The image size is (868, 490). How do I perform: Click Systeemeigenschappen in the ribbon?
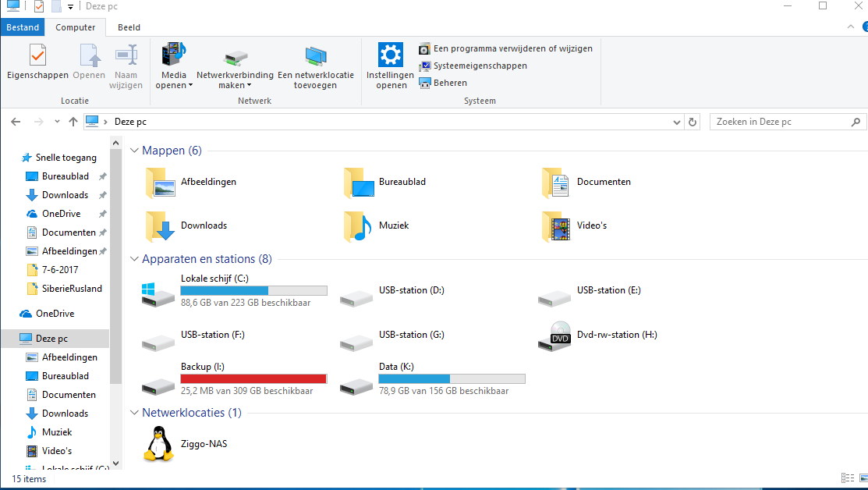click(480, 66)
